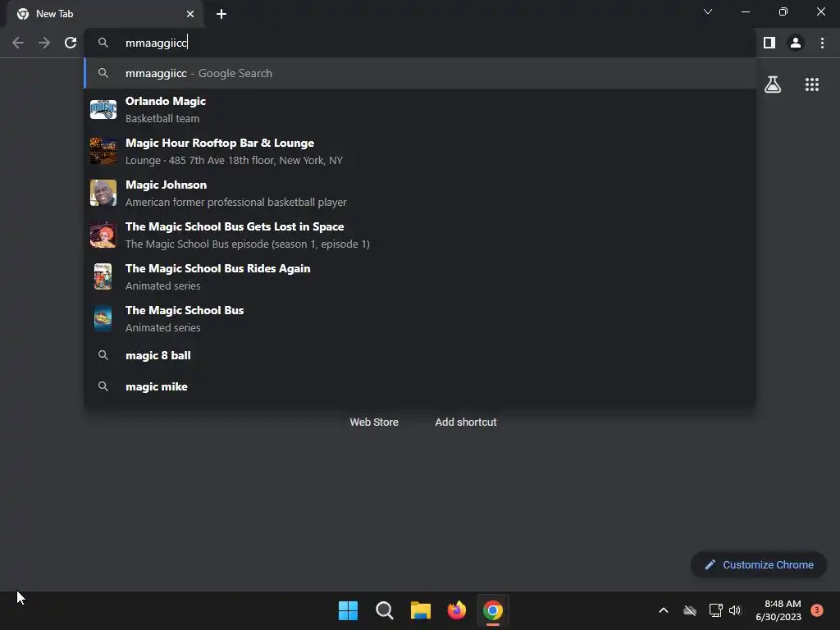Click the forward navigation arrow
840x630 pixels.
pyautogui.click(x=44, y=43)
